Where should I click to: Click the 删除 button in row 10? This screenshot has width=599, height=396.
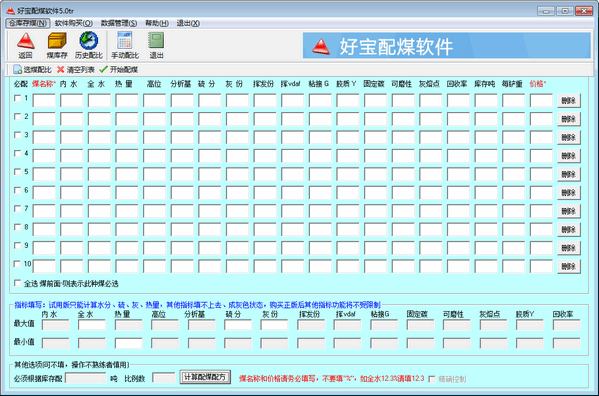click(569, 267)
